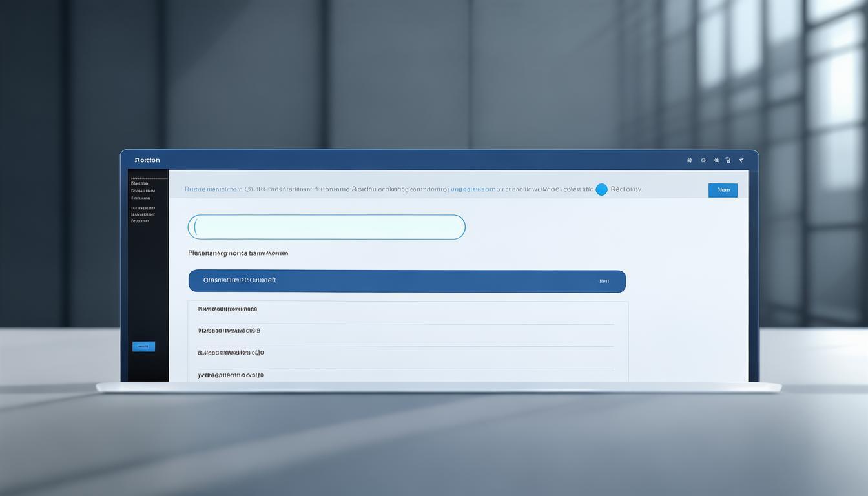Image resolution: width=868 pixels, height=496 pixels.
Task: Expand the dark blue rounded section header bar
Action: click(x=407, y=281)
